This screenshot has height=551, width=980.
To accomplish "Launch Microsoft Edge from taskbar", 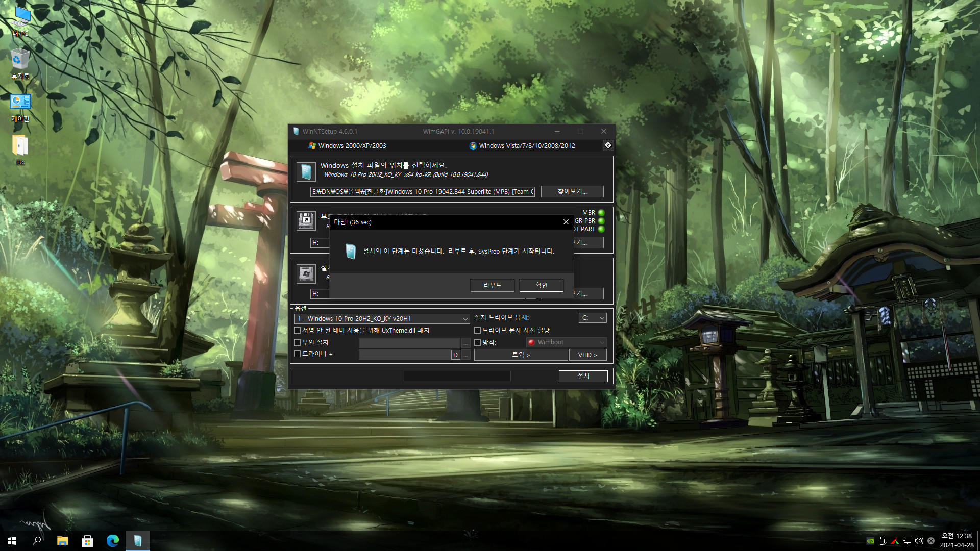I will (x=112, y=541).
